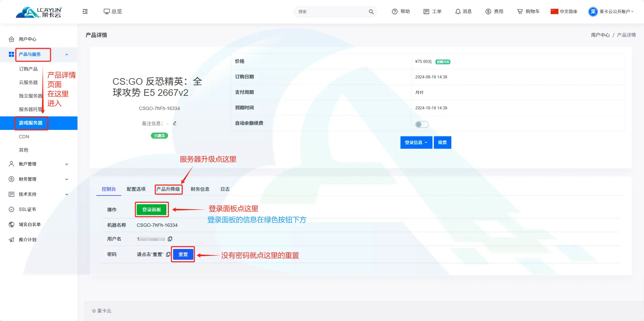Click the SSL证书 badge icon
The height and width of the screenshot is (321, 644).
11,209
